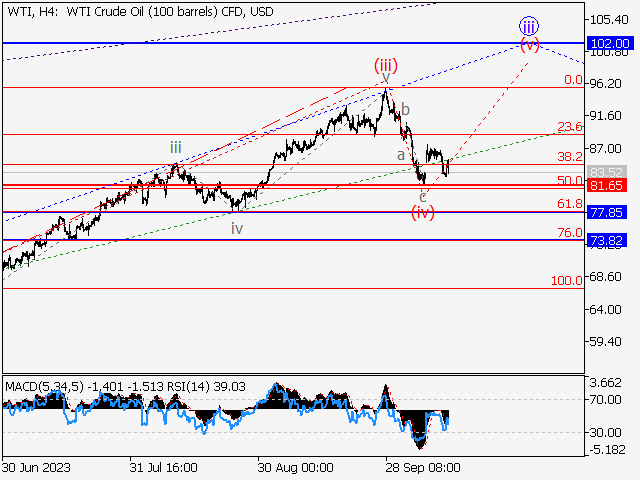
Task: Click the 30.00 RSI level value
Action: pyautogui.click(x=606, y=432)
